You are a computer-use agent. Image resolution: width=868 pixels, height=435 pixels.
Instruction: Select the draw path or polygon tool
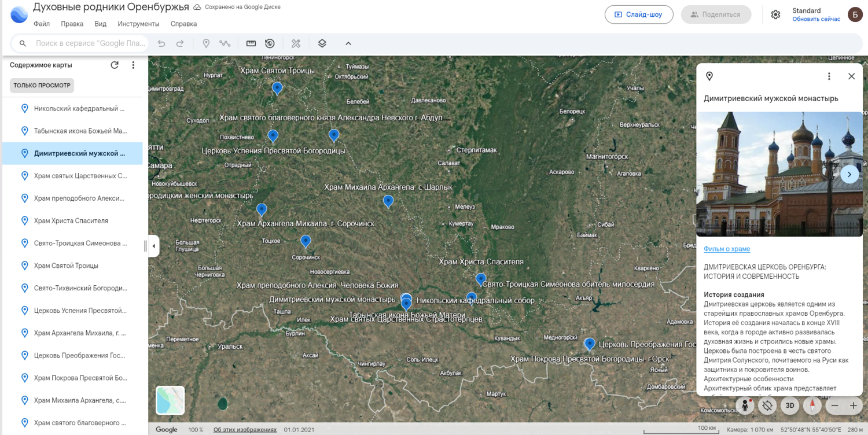[x=225, y=43]
